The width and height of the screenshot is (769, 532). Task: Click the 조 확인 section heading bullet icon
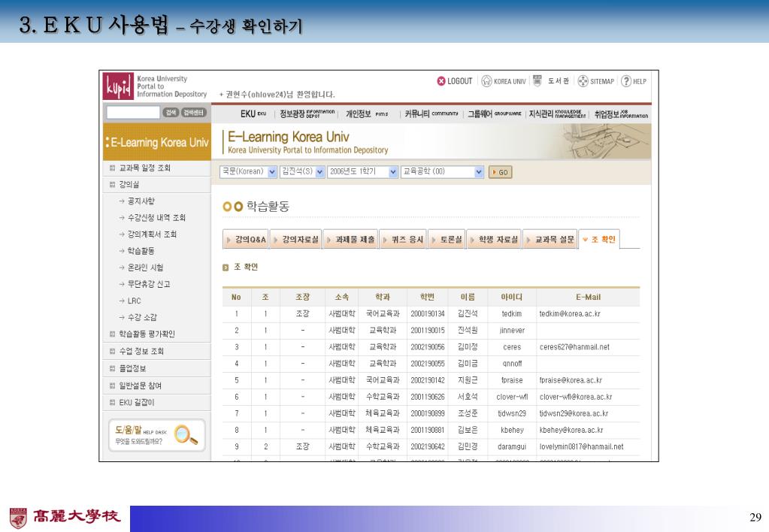(x=226, y=268)
